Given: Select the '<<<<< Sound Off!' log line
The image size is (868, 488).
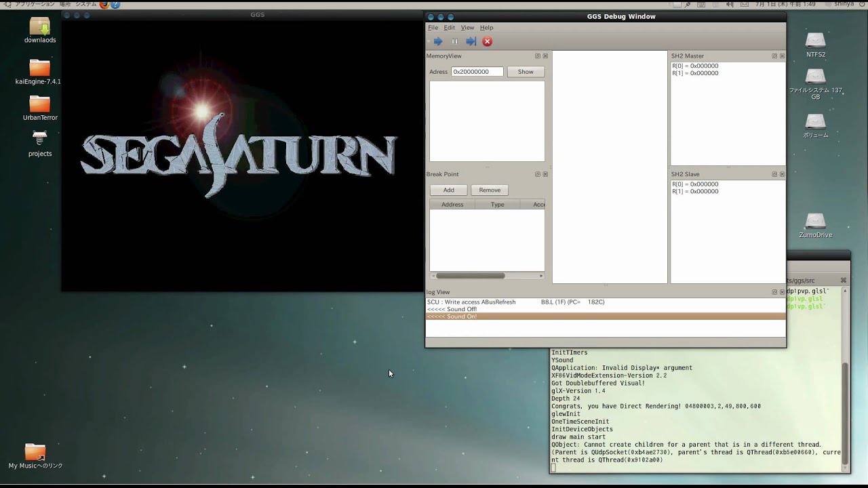Looking at the screenshot, I should (606, 309).
